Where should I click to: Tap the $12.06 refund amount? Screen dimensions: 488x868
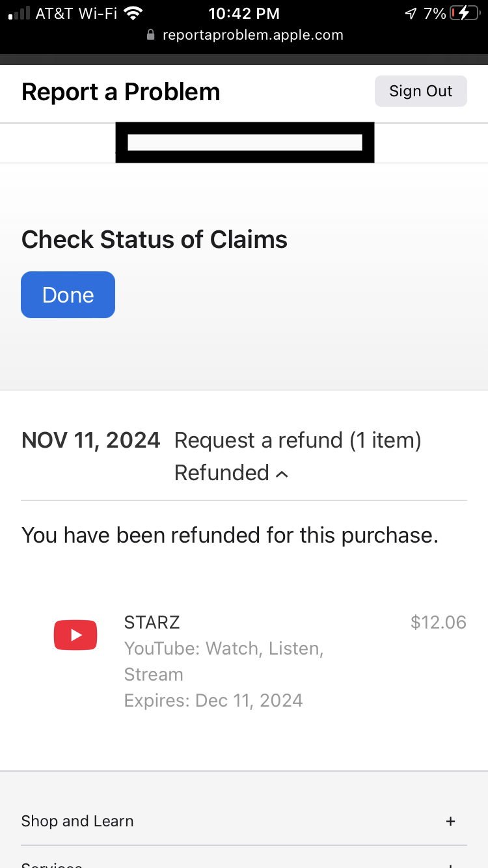[x=439, y=623]
